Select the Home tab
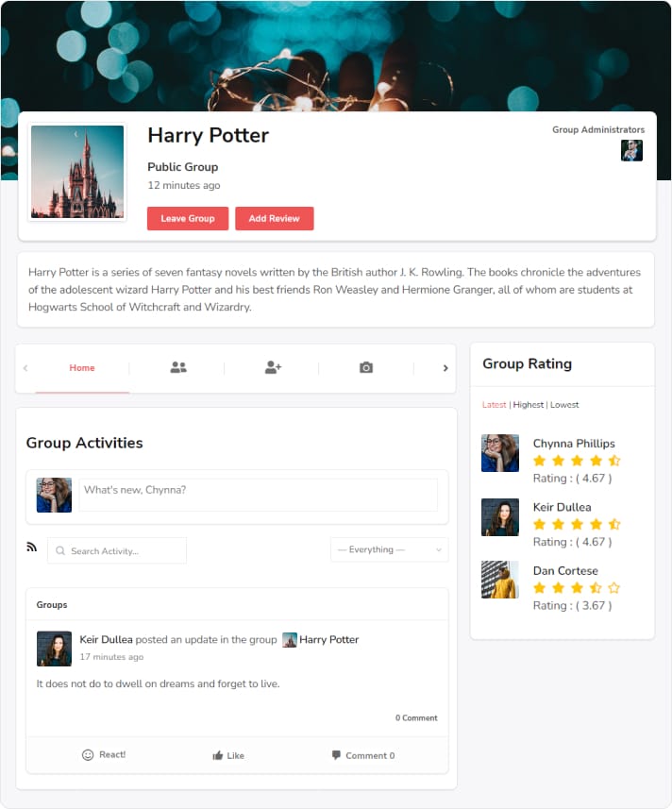This screenshot has height=809, width=672. point(82,368)
